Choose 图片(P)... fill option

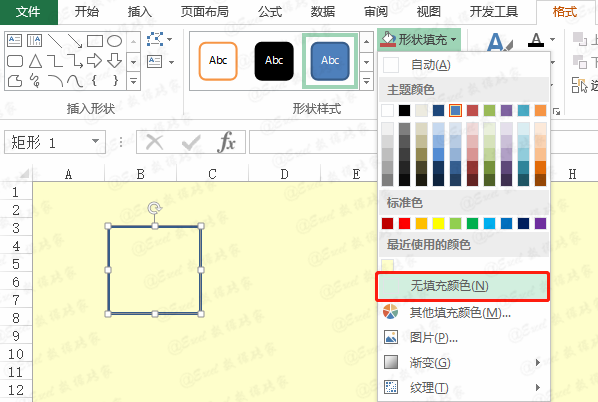[463, 338]
